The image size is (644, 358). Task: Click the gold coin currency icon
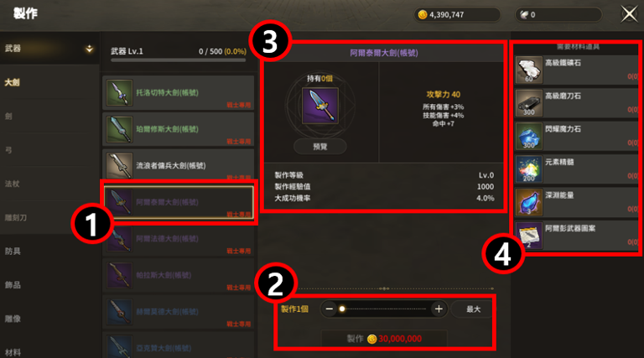423,15
